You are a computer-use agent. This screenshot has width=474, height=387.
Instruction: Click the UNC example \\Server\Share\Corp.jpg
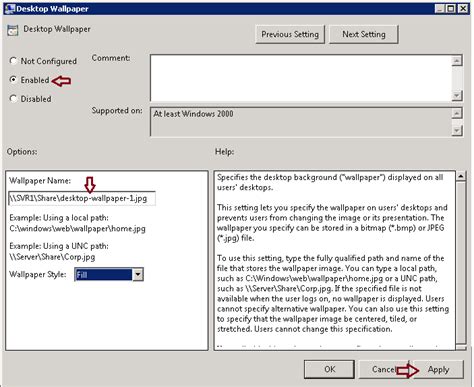(x=52, y=257)
